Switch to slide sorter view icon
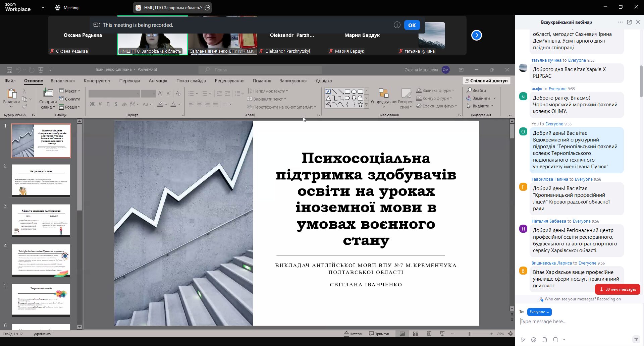 pyautogui.click(x=416, y=334)
